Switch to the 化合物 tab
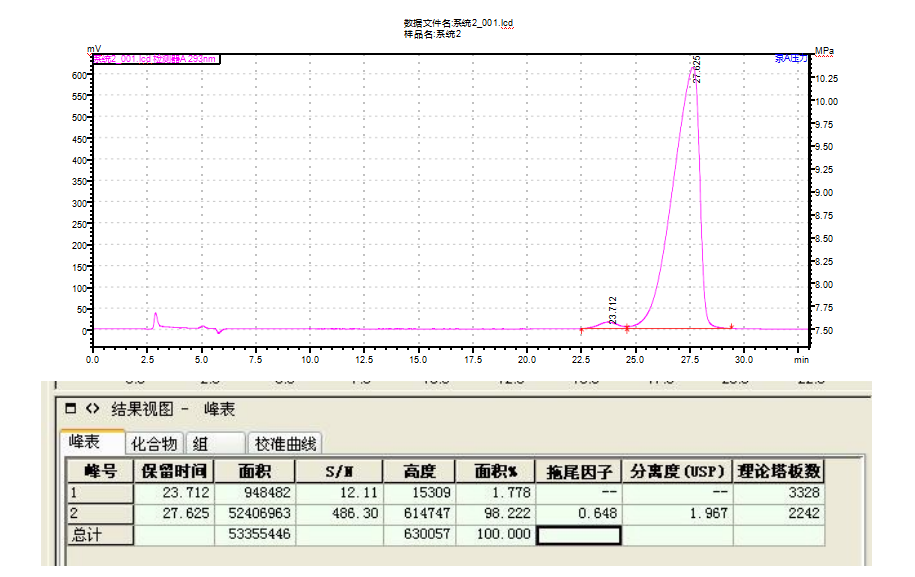This screenshot has height=577, width=915. coord(155,443)
